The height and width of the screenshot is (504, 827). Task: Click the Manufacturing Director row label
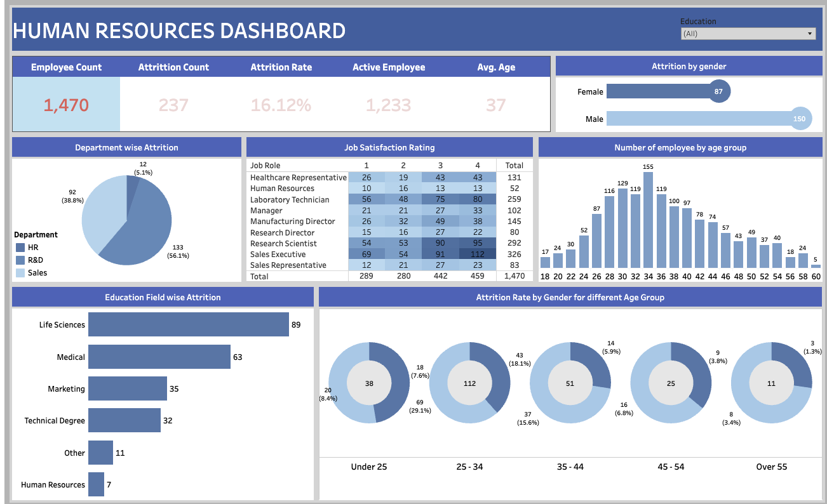pos(293,221)
